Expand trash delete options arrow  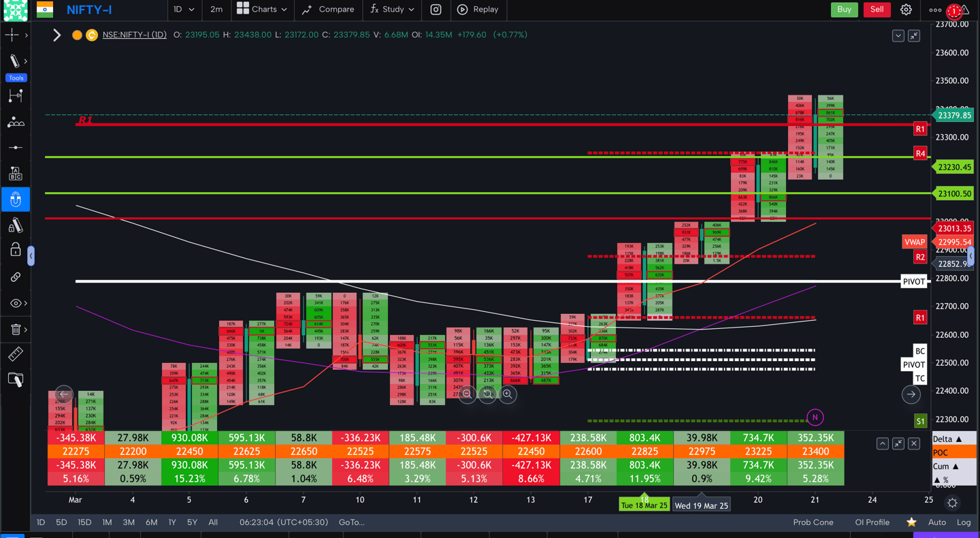(27, 330)
